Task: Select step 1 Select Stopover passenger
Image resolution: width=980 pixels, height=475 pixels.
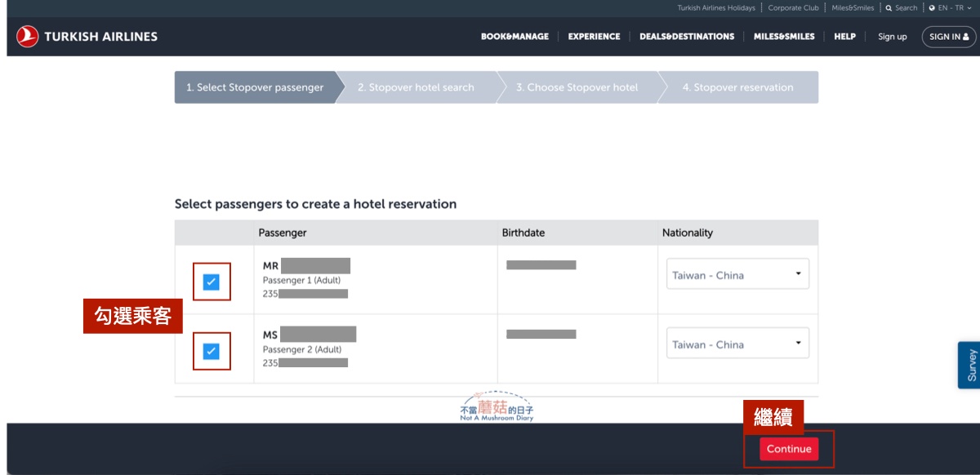Action: point(254,87)
